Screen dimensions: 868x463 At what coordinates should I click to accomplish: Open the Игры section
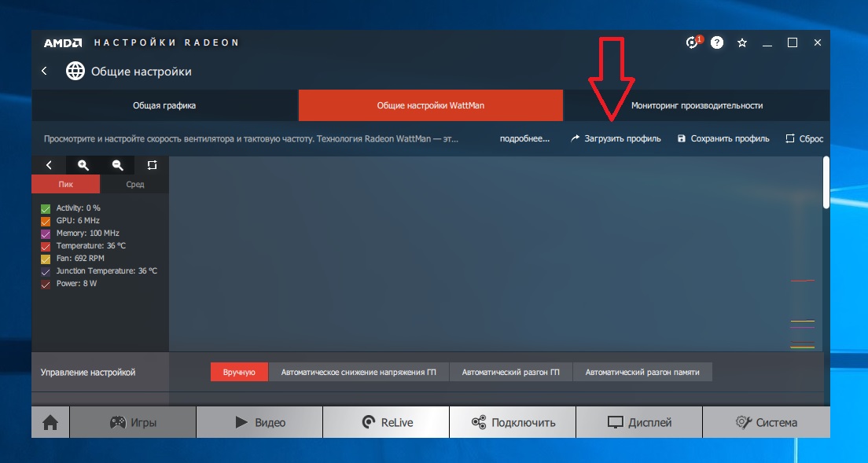point(133,422)
